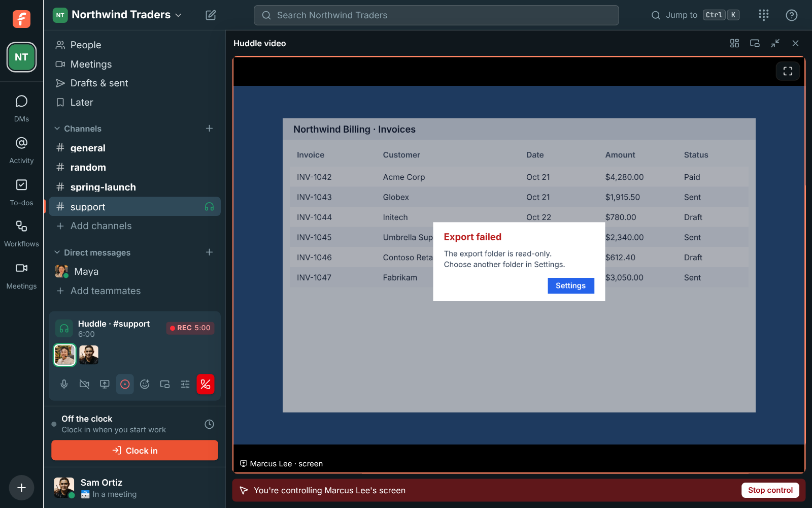The image size is (812, 508).
Task: Leave the huddle with the red hang-up button
Action: click(x=206, y=384)
